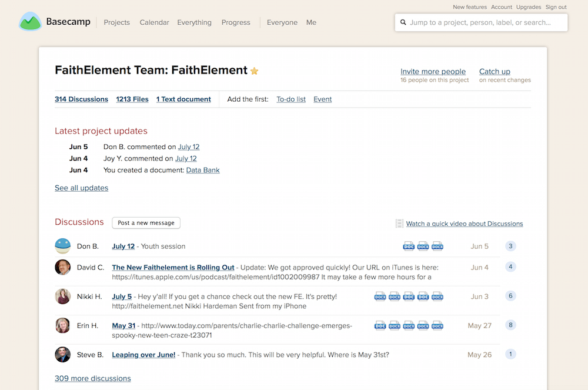Click Sign out
Screen dimensions: 588x390
pyautogui.click(x=556, y=7)
